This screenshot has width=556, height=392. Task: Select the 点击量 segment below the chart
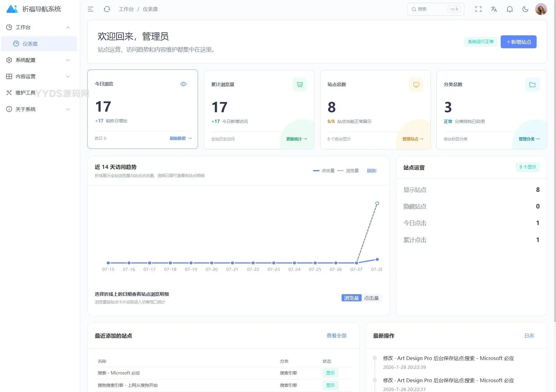tap(371, 298)
